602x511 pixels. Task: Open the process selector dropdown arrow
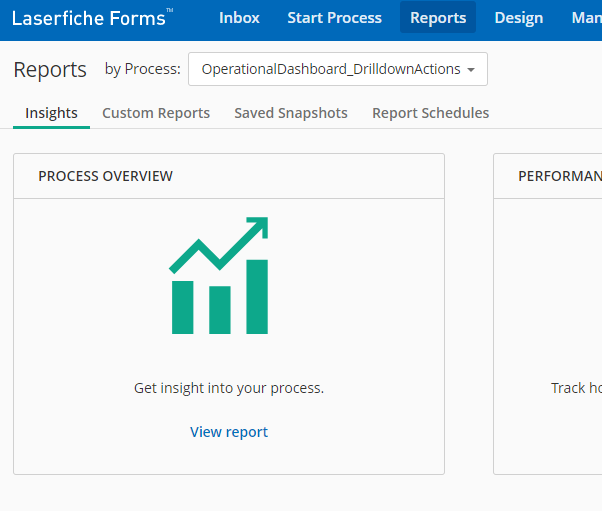tap(471, 70)
